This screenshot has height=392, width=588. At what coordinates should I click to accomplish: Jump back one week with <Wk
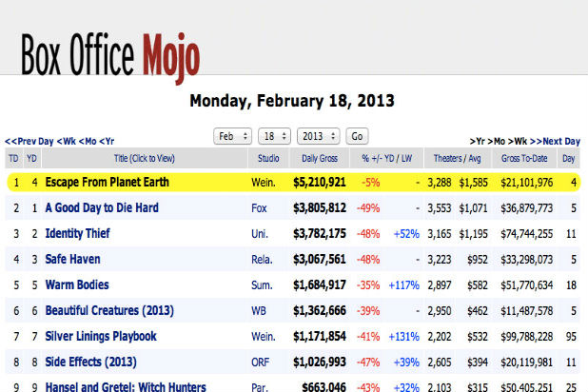pos(67,141)
